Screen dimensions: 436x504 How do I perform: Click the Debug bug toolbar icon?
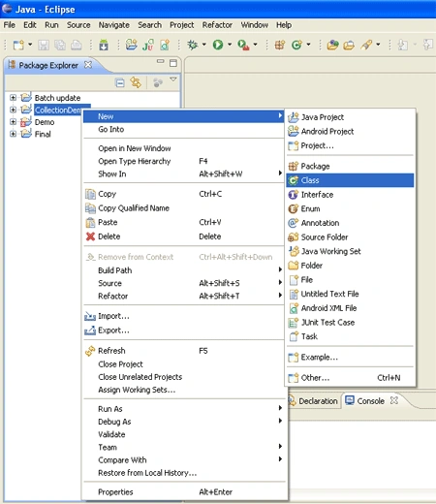[193, 45]
